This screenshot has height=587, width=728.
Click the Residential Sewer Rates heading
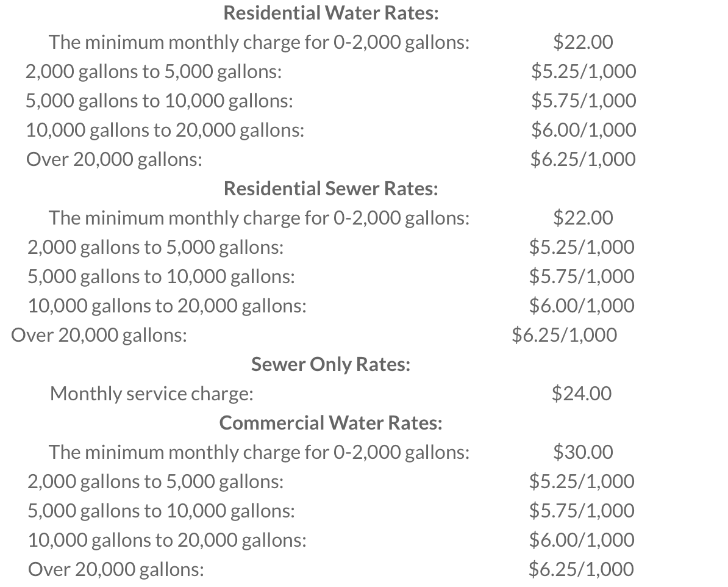coord(331,189)
